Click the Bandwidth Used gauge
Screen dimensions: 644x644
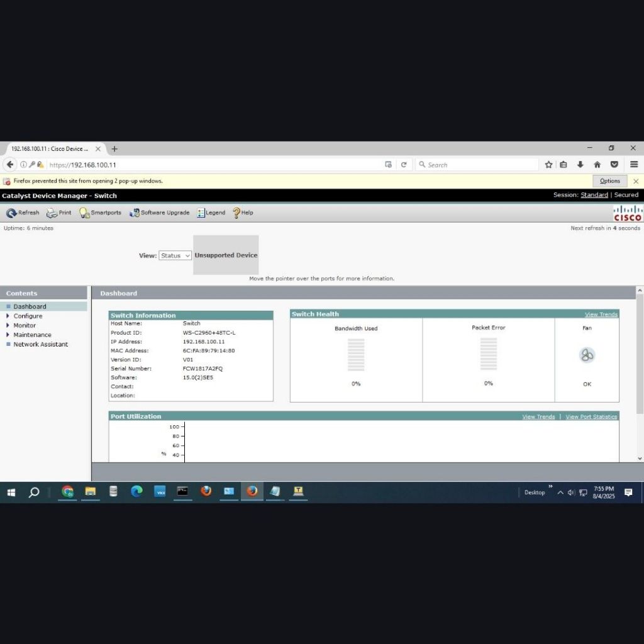[x=356, y=355]
